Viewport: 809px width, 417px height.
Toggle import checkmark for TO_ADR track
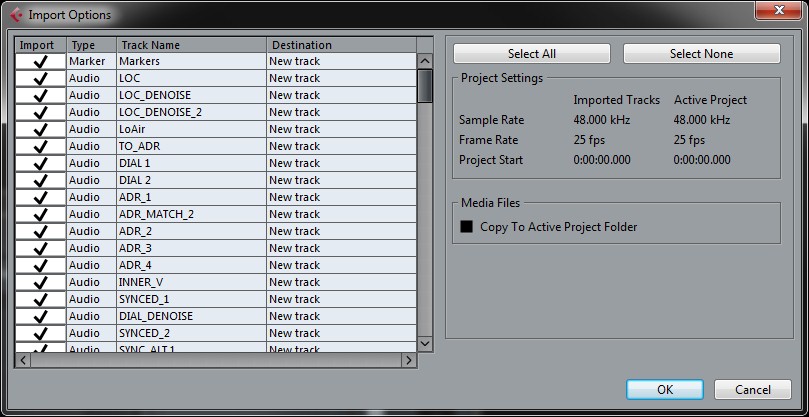tap(40, 147)
